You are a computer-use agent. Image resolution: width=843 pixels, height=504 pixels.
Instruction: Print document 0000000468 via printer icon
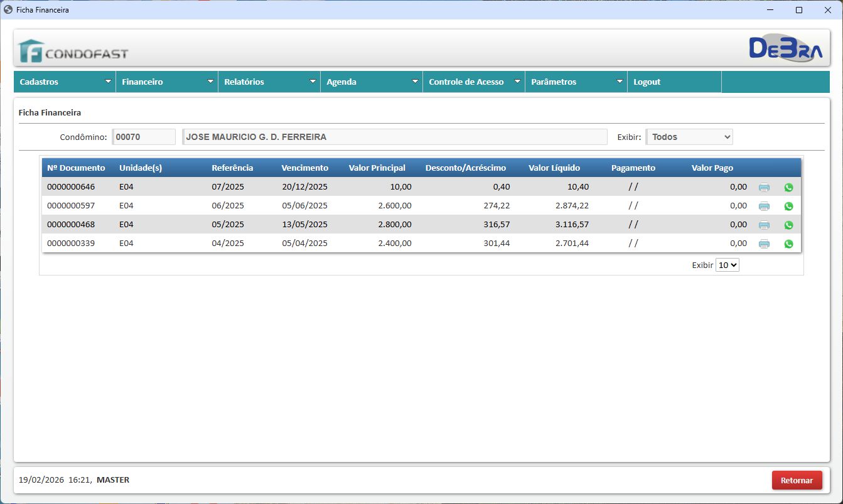pos(764,225)
